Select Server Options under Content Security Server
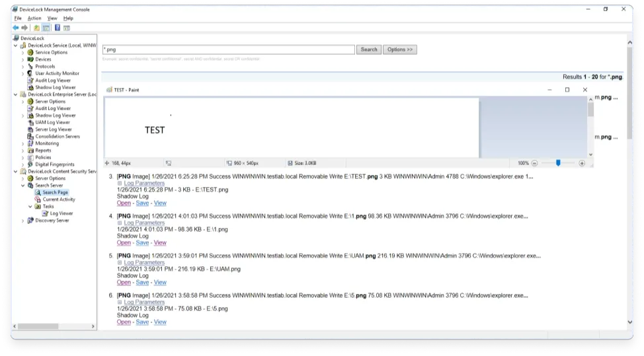644x356 pixels. click(50, 178)
